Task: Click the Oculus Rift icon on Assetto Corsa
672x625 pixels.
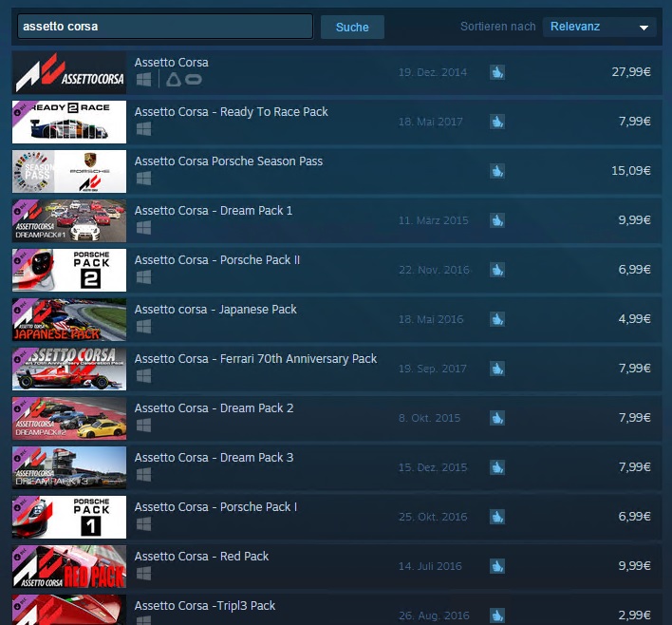Action: [x=194, y=80]
